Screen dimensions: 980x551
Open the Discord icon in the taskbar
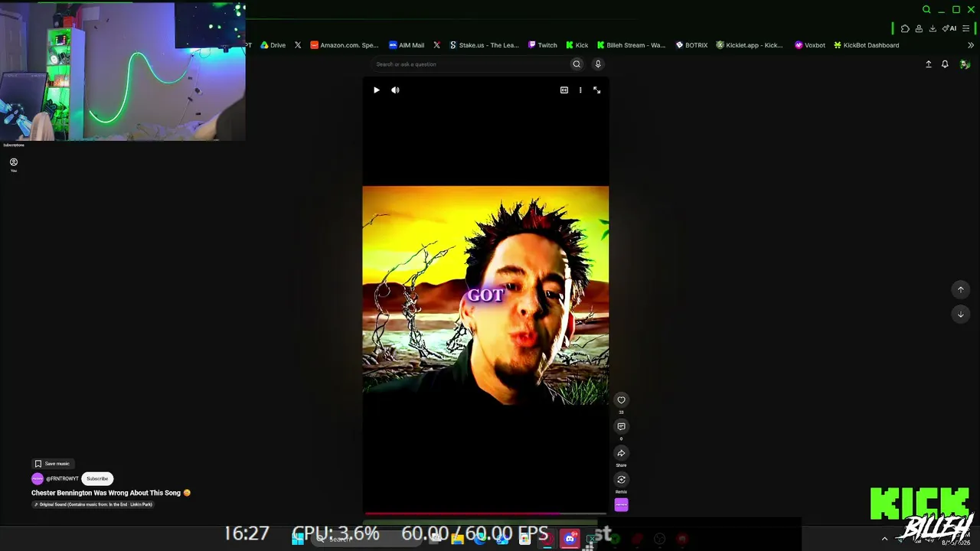coord(570,539)
